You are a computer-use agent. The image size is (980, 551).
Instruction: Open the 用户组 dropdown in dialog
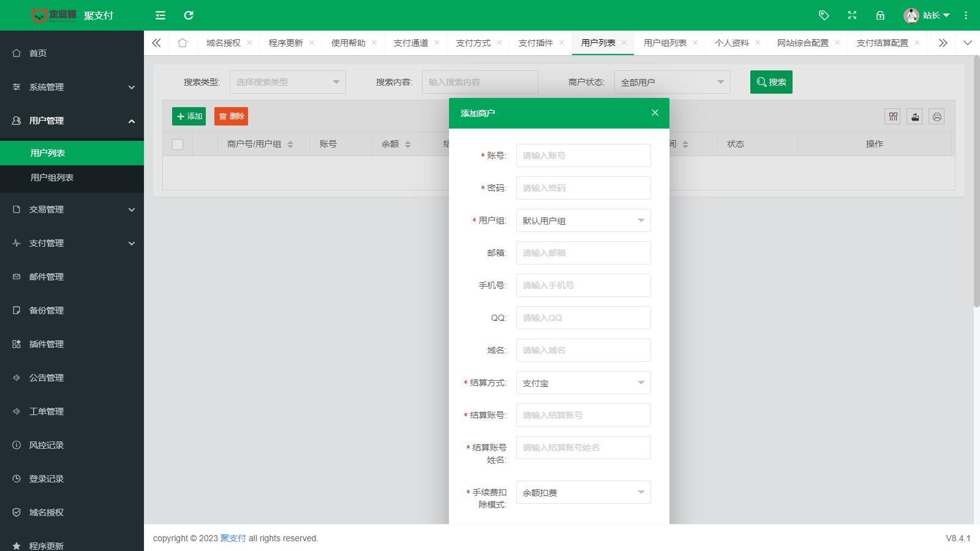point(583,220)
